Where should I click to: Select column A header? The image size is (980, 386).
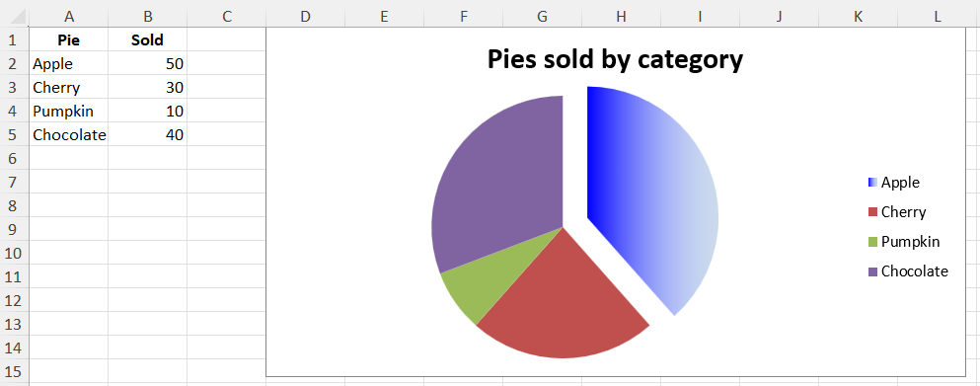[x=69, y=17]
